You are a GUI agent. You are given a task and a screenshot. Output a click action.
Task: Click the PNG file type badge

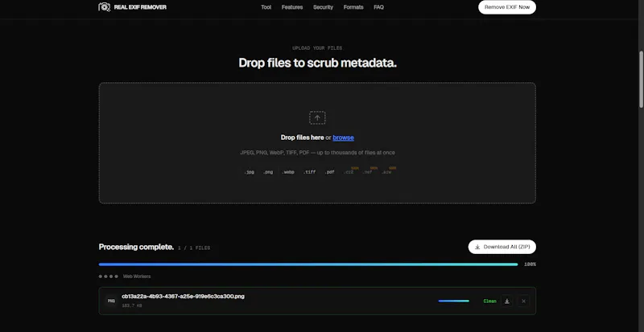click(x=111, y=301)
